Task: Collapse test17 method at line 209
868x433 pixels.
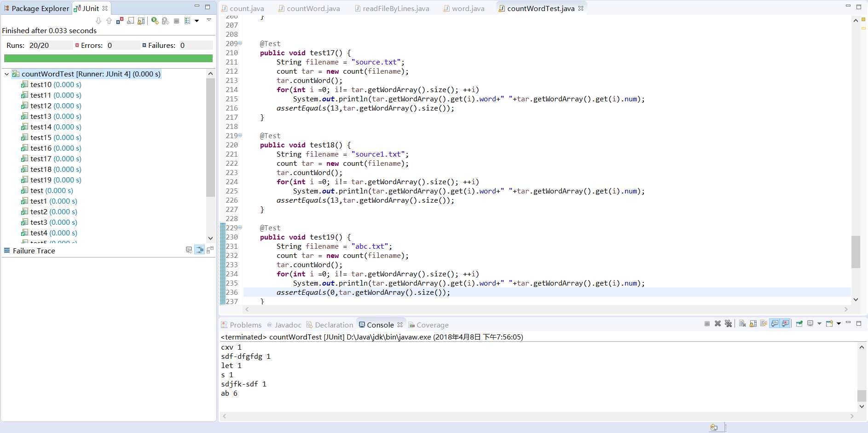Action: click(240, 43)
